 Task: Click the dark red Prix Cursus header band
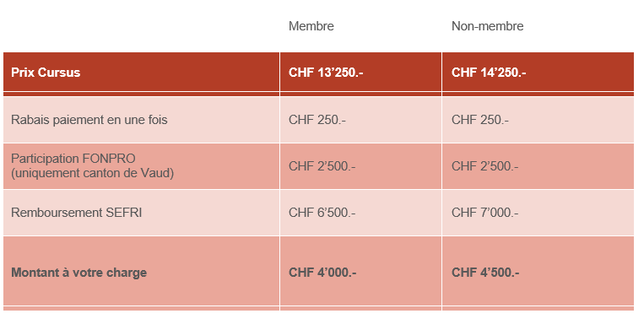(x=318, y=72)
